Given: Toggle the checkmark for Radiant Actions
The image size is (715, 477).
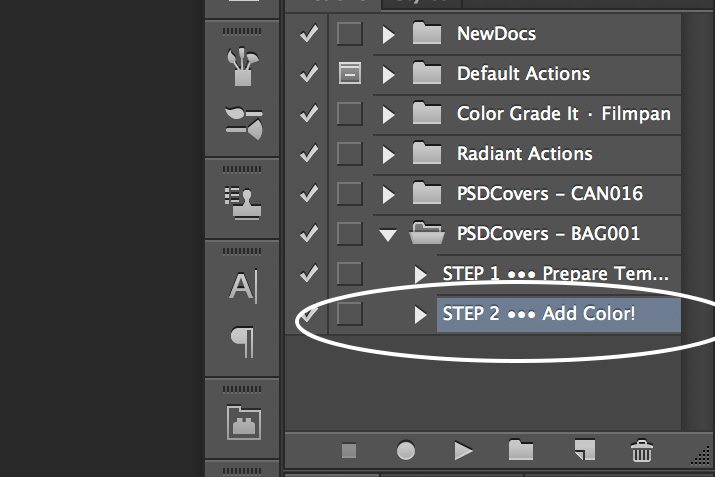Looking at the screenshot, I should (309, 153).
